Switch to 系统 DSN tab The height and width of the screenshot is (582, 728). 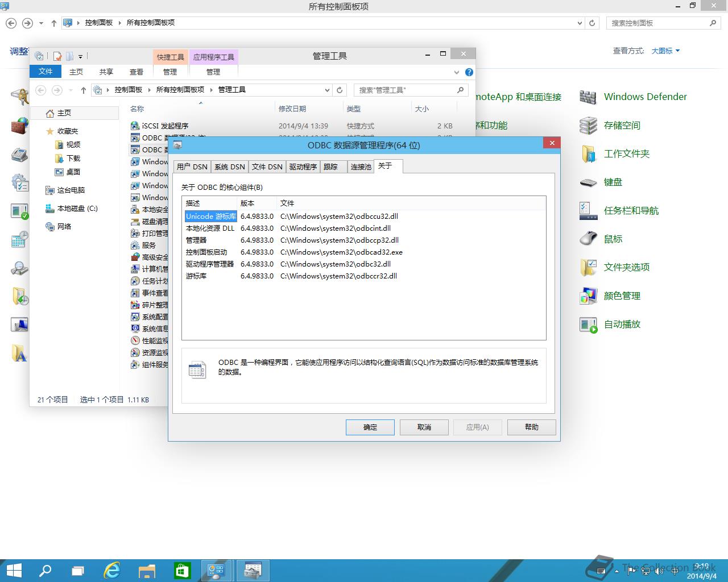click(230, 167)
